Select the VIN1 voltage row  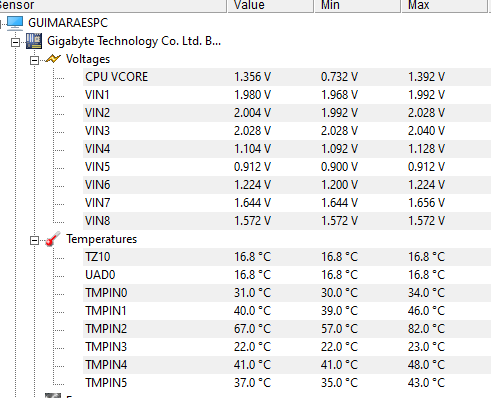point(287,95)
